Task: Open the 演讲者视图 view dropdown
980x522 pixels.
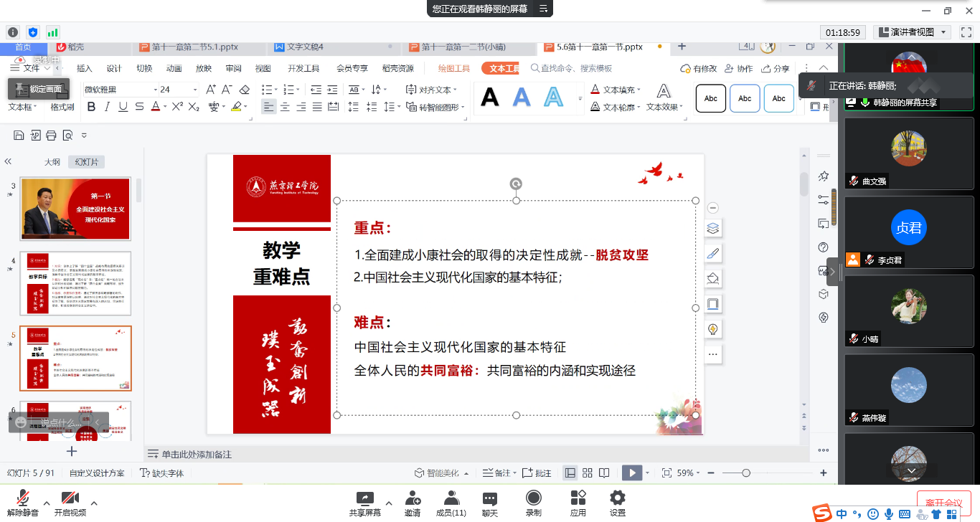Action: click(943, 32)
